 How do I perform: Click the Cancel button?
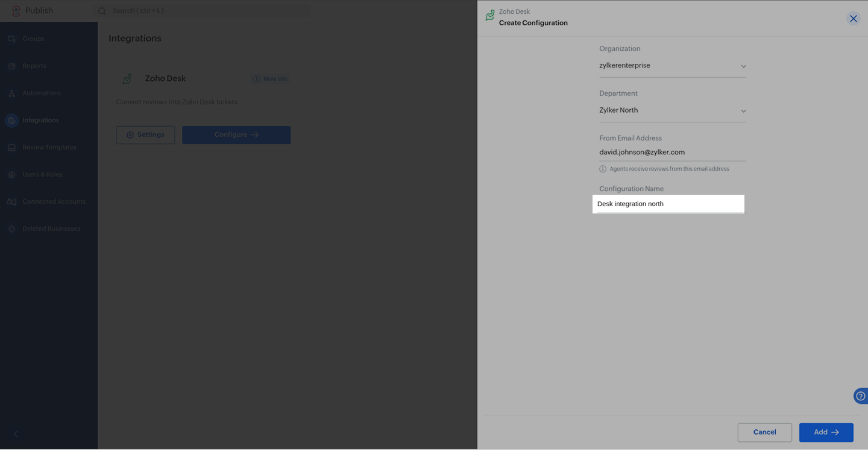coord(765,432)
